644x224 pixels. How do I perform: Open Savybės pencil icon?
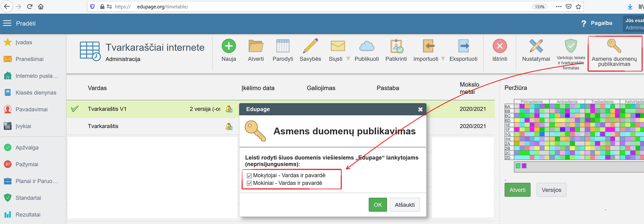coord(310,46)
